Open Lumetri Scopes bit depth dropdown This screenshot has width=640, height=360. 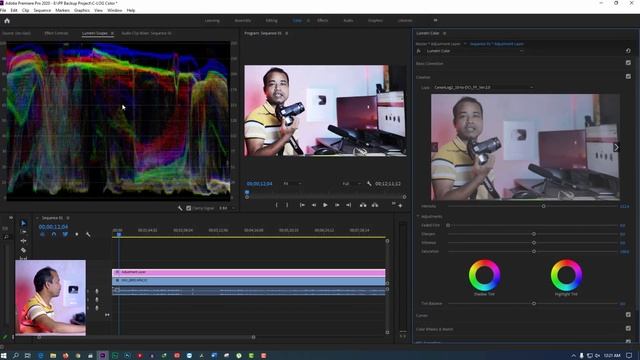(227, 208)
